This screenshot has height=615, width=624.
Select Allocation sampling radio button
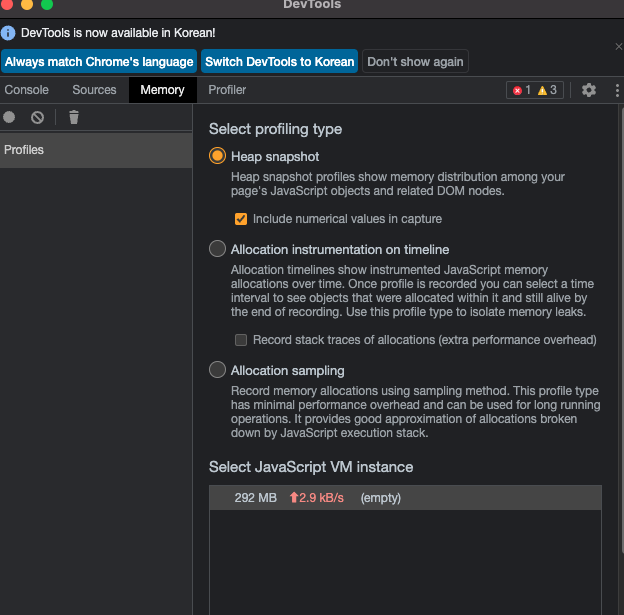[x=217, y=370]
